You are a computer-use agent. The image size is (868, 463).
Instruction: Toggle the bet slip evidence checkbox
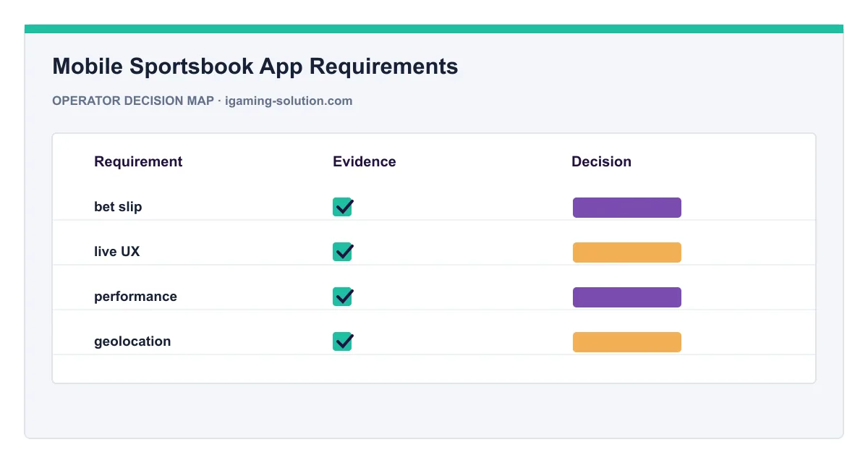[342, 207]
